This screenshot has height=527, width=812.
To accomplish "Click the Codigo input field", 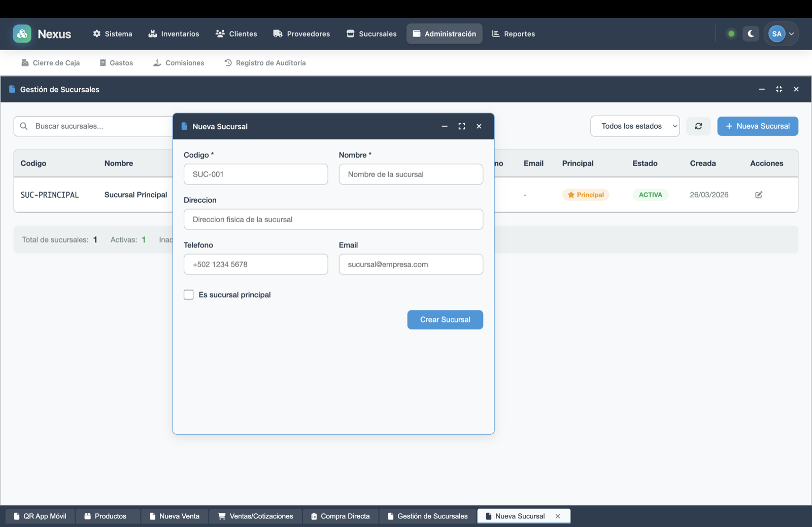I will tap(255, 174).
